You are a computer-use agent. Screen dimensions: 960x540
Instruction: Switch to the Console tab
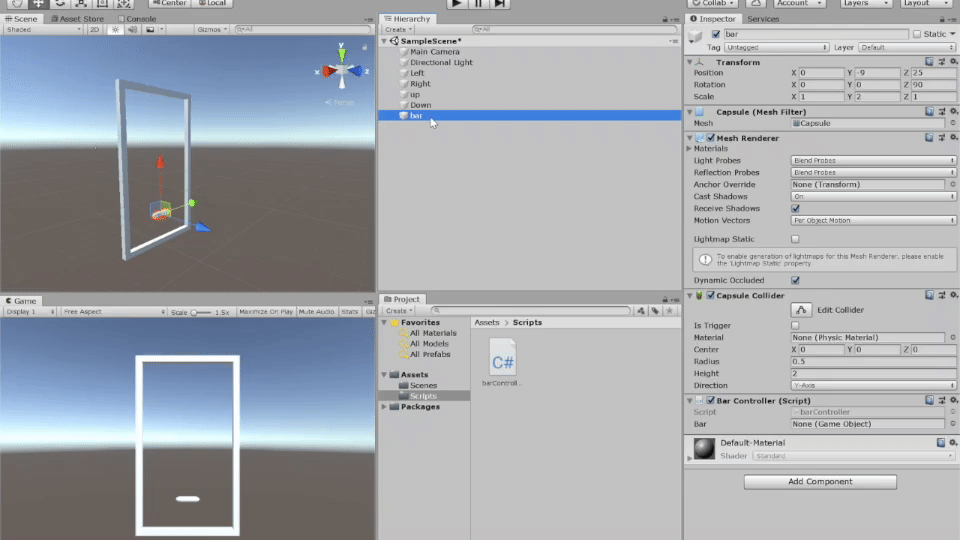(x=139, y=18)
